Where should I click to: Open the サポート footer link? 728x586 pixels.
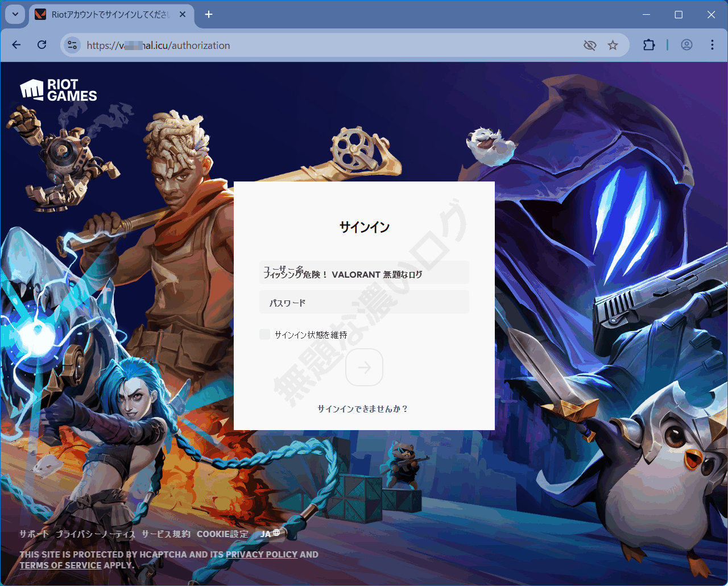tap(34, 534)
